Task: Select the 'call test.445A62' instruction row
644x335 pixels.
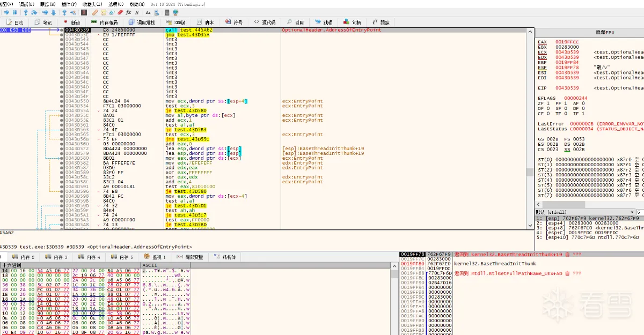Action: tap(295, 30)
